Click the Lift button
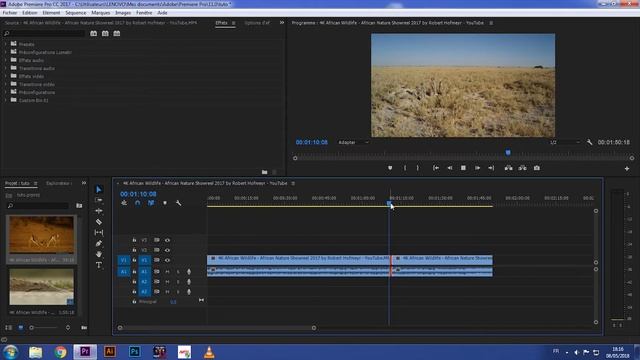Screen dimensions: 640x360 coord(509,168)
